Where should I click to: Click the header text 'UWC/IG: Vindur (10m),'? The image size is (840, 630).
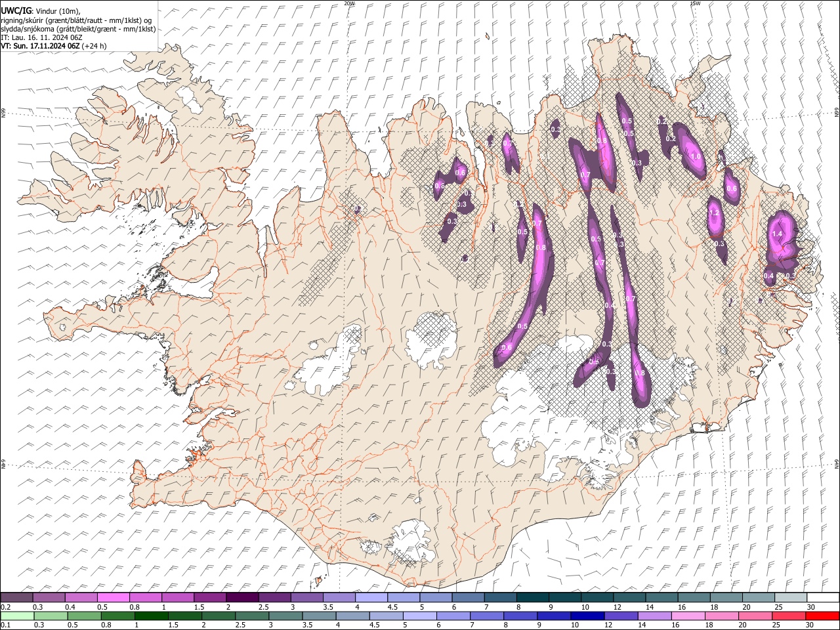pos(41,11)
